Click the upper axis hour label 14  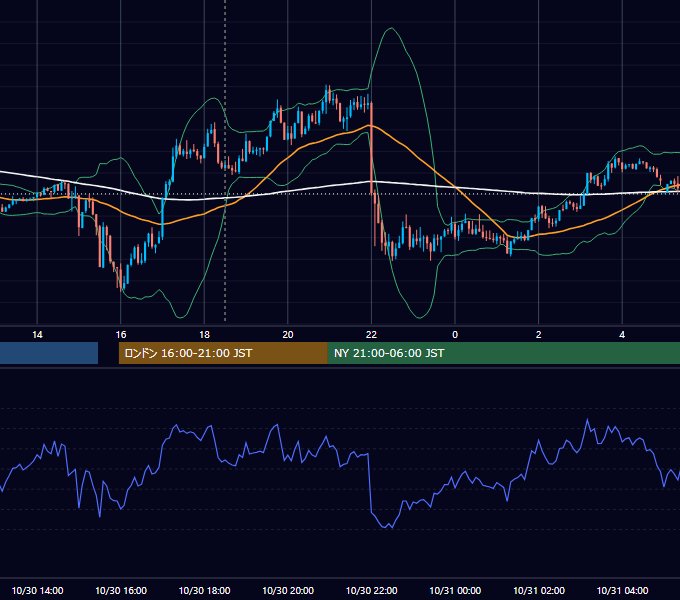37,335
